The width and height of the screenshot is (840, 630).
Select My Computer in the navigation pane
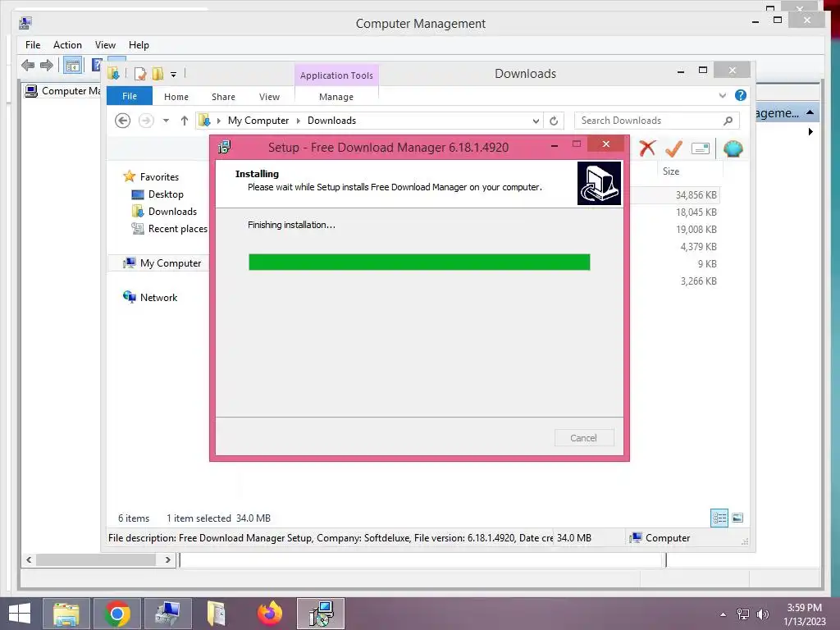click(171, 263)
